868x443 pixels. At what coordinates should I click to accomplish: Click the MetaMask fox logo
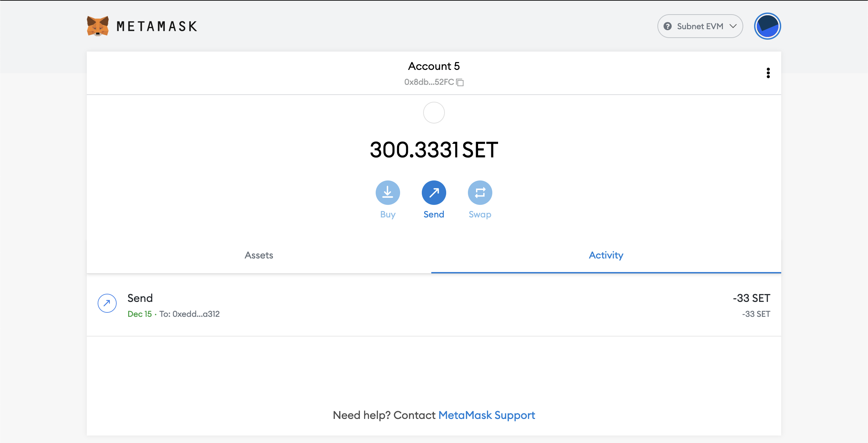click(98, 26)
